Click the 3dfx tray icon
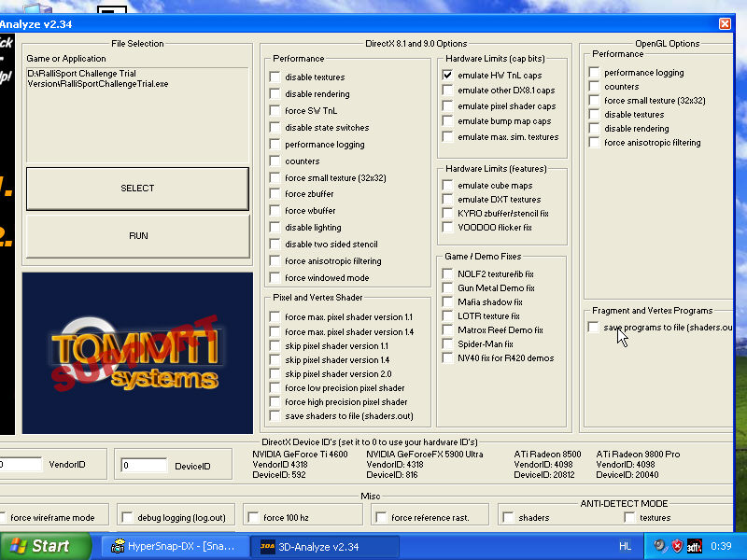Image resolution: width=747 pixels, height=560 pixels. click(x=694, y=546)
